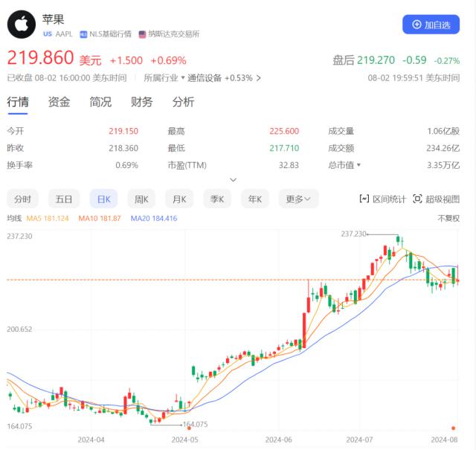476x450 pixels.
Task: Switch the chart to 分时 view
Action: point(23,199)
